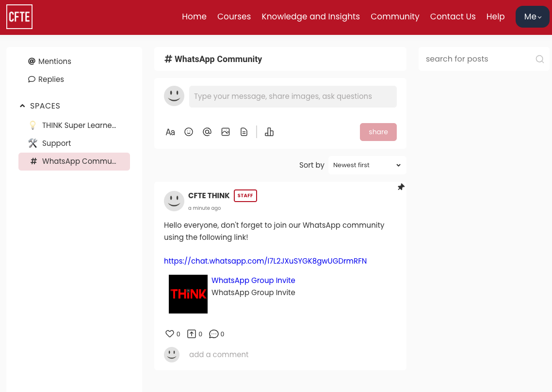552x392 pixels.
Task: Select the Support space
Action: point(74,143)
